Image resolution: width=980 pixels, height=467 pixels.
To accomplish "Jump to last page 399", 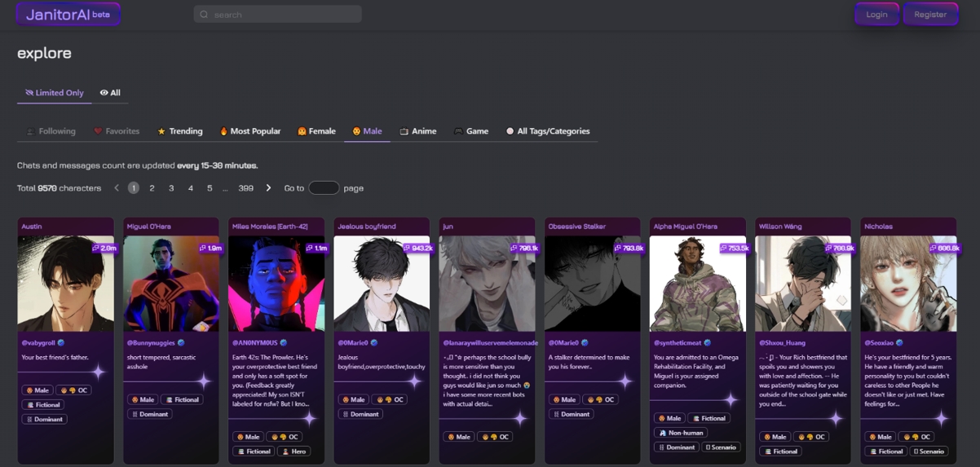I will [x=245, y=188].
